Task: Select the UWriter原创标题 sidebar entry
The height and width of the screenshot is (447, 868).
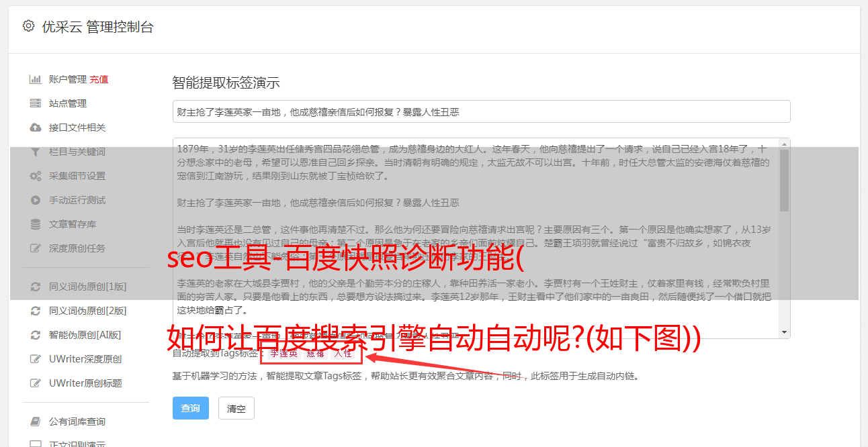Action: click(85, 383)
